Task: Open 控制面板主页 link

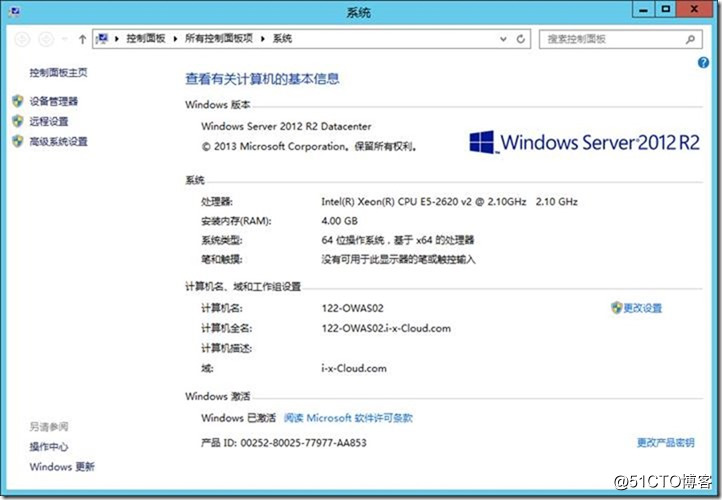Action: pos(58,73)
